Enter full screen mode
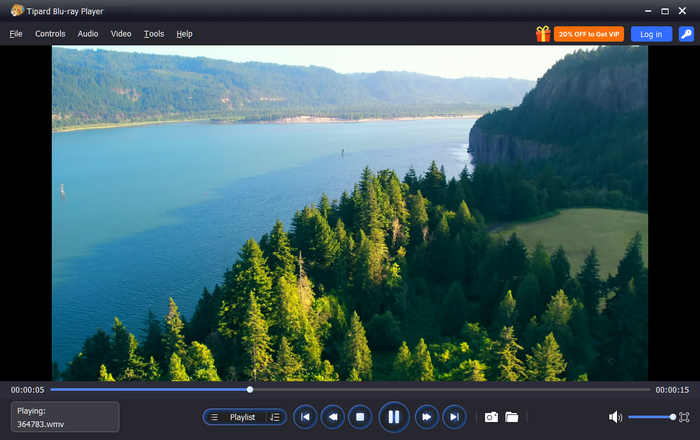Image resolution: width=700 pixels, height=440 pixels. 684,417
